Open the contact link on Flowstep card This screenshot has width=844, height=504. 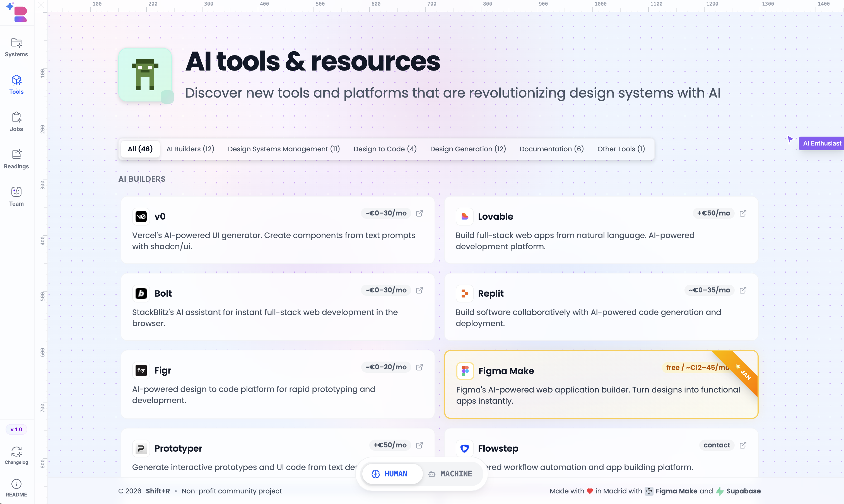coord(717,445)
